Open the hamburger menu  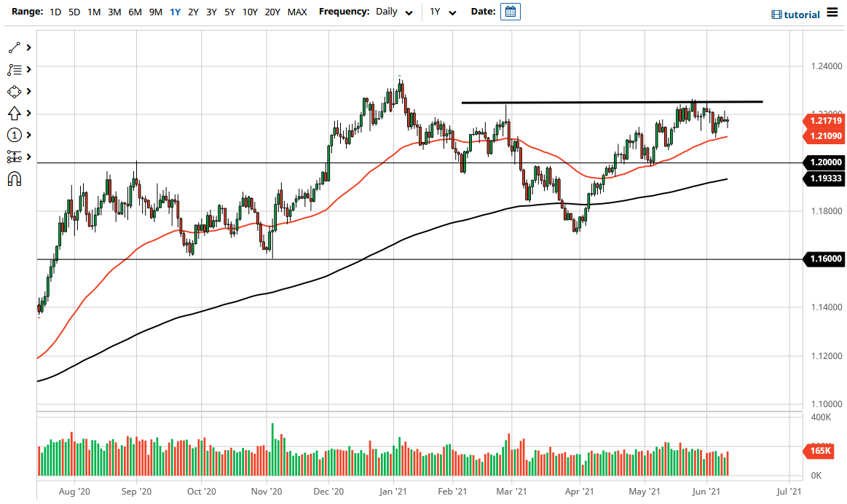click(x=834, y=12)
